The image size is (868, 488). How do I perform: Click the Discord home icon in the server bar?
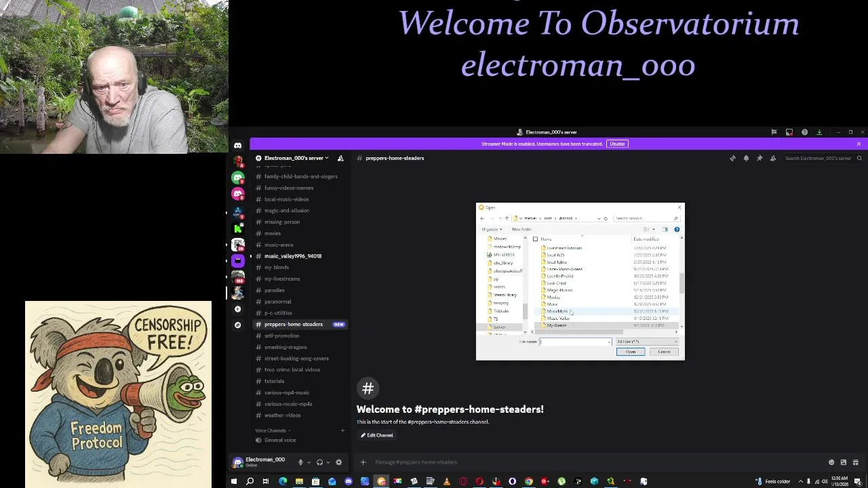pyautogui.click(x=237, y=145)
